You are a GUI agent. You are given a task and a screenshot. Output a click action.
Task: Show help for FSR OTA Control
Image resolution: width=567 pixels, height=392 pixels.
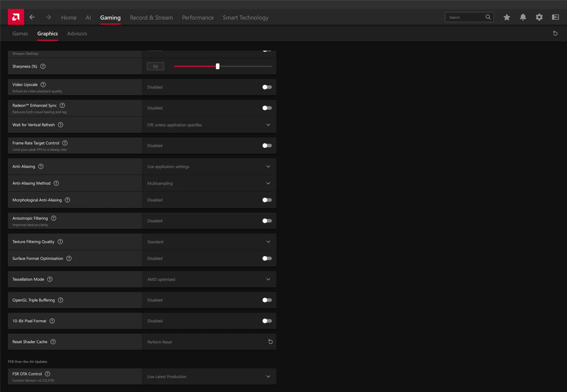48,374
